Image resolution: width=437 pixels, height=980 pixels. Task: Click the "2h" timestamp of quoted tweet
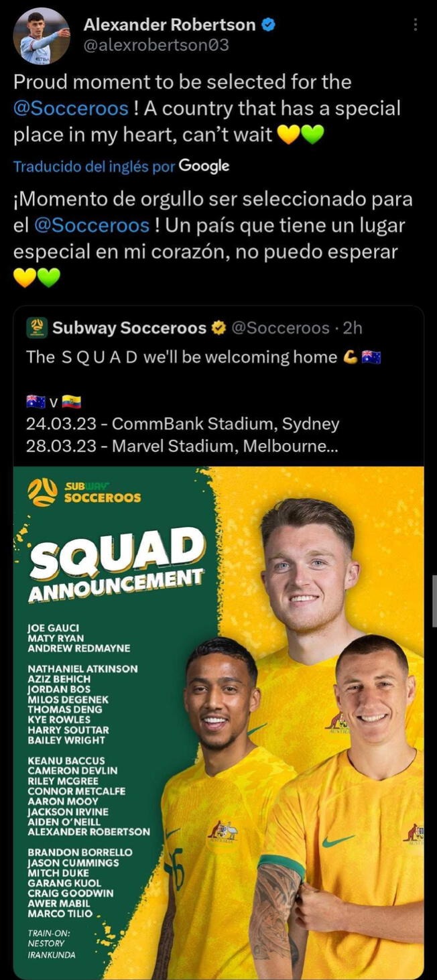(x=353, y=328)
